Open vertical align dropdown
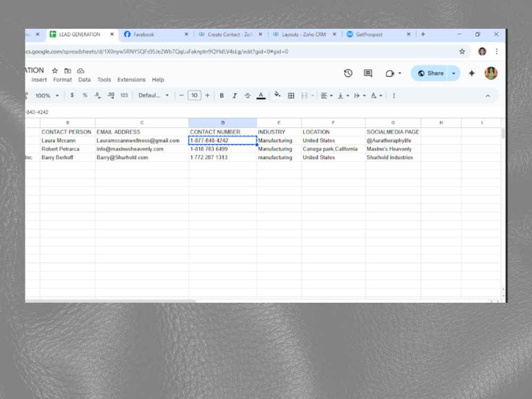Viewport: 532px width, 399px height. point(343,96)
